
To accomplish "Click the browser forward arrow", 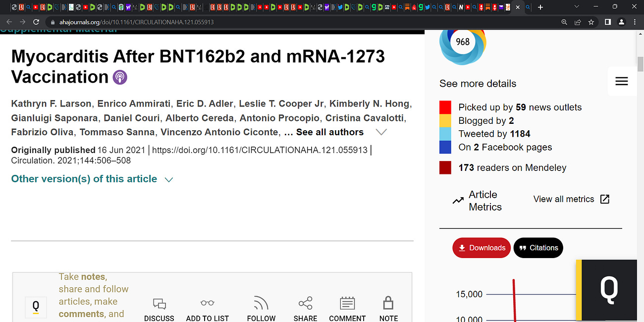I will point(23,22).
